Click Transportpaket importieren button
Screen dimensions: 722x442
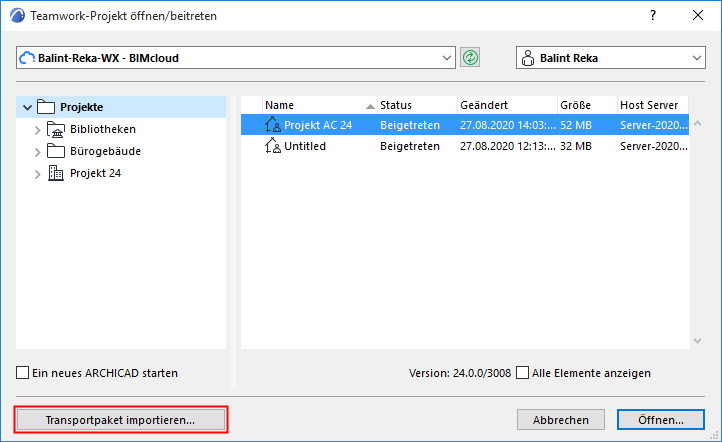(x=121, y=419)
